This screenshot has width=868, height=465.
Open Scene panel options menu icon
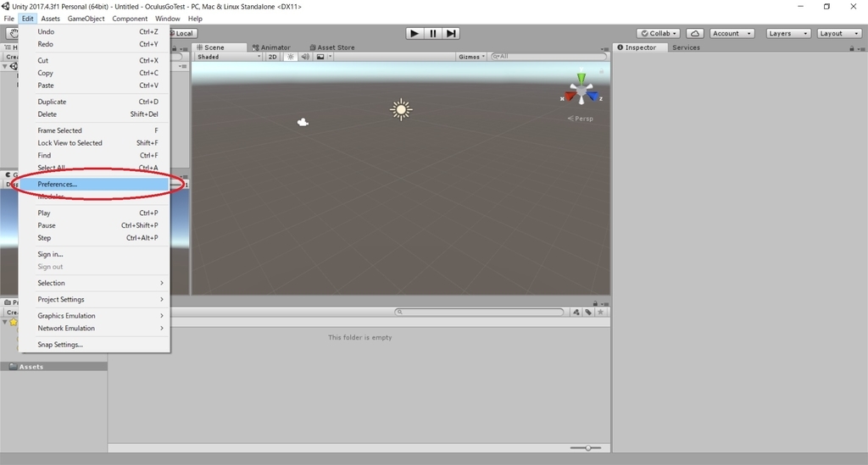click(605, 48)
